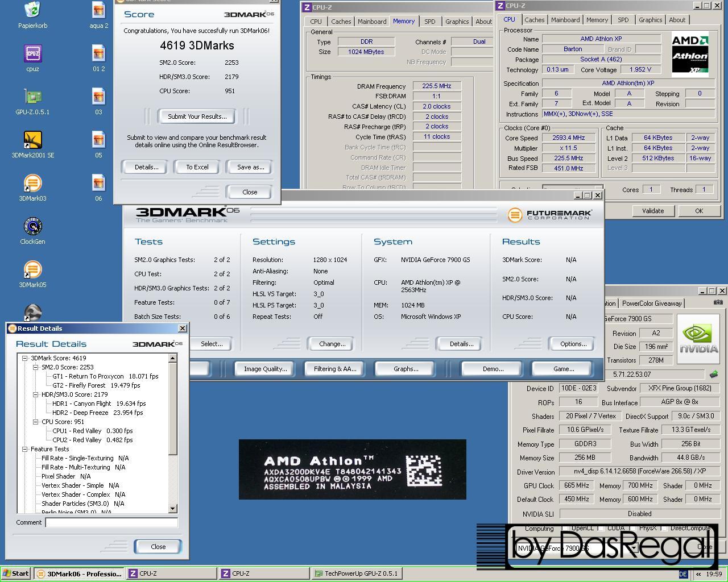Click OK in the CPU-Z window
The image size is (728, 582).
(x=698, y=211)
